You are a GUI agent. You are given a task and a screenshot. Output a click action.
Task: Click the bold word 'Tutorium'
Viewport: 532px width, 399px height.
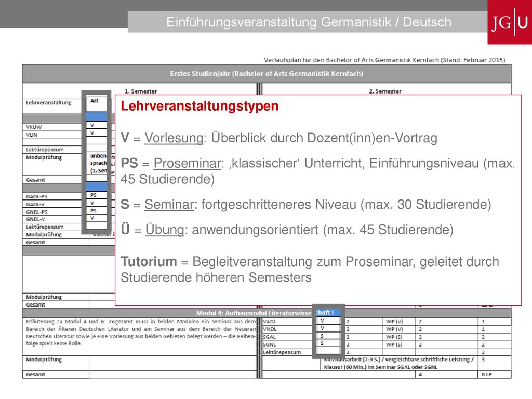tap(149, 262)
